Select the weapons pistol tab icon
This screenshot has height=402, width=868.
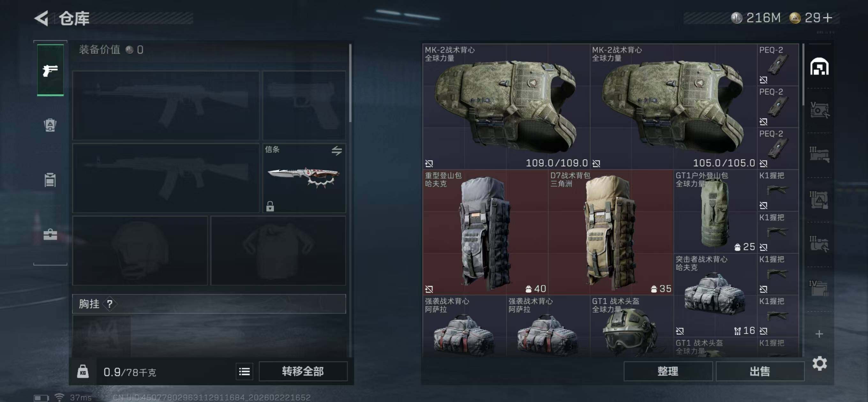pos(50,71)
